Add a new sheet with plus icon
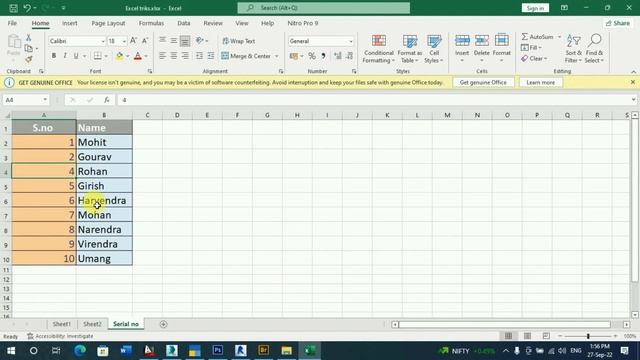The height and width of the screenshot is (360, 640). click(x=163, y=324)
